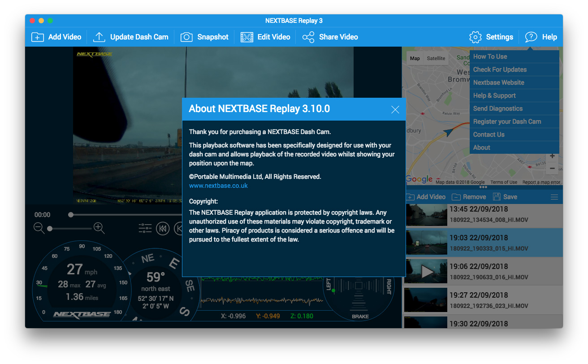Click the X: -0.996 accelerometer value
The width and height of the screenshot is (588, 364).
click(x=233, y=316)
